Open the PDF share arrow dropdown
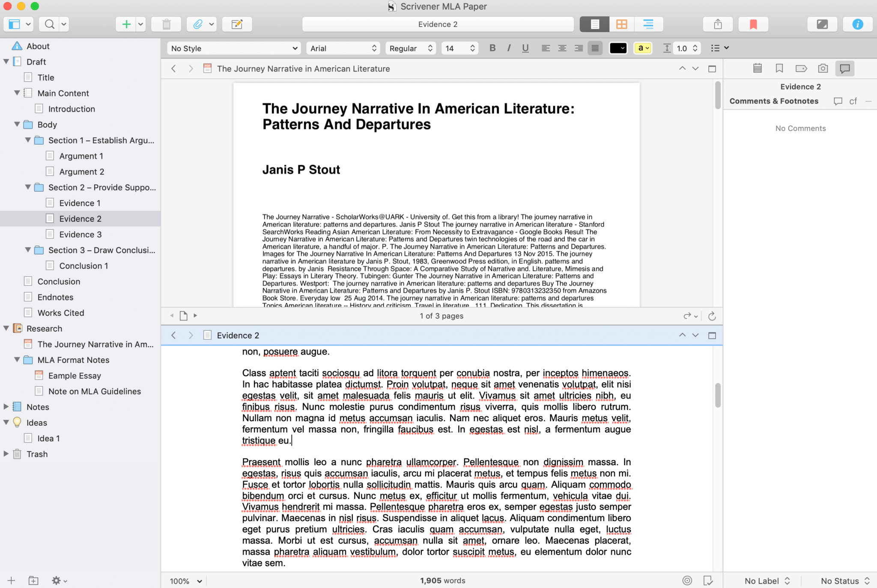Image resolution: width=877 pixels, height=588 pixels. (690, 316)
